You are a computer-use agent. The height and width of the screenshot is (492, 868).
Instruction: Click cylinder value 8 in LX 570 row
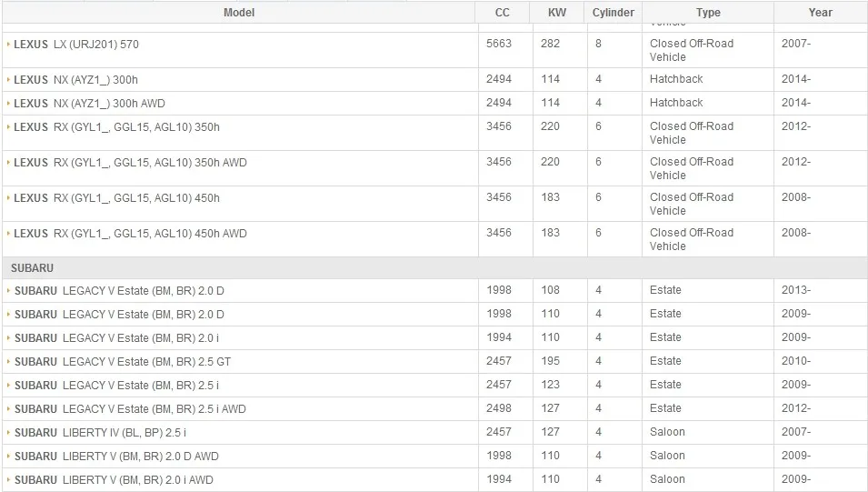point(598,44)
